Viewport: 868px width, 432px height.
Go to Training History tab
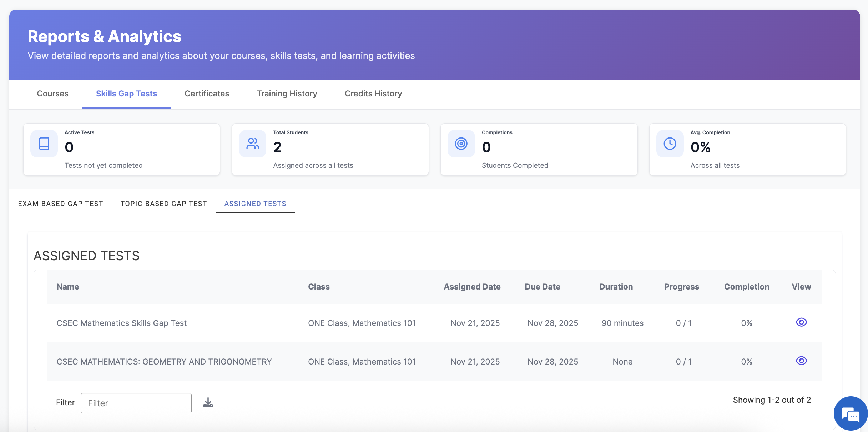coord(287,94)
